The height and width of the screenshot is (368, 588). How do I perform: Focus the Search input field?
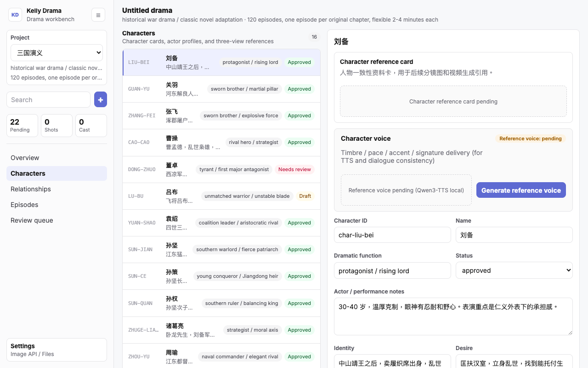[x=48, y=100]
